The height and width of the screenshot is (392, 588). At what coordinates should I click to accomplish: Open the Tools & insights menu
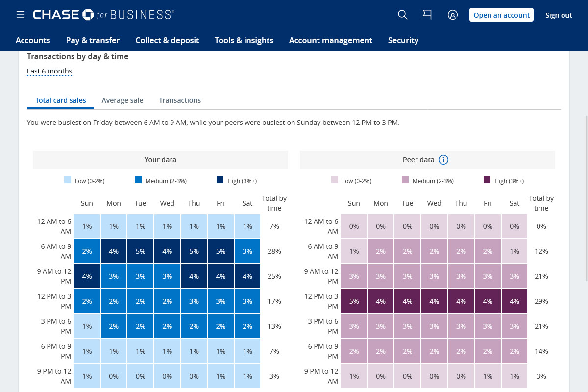[244, 40]
